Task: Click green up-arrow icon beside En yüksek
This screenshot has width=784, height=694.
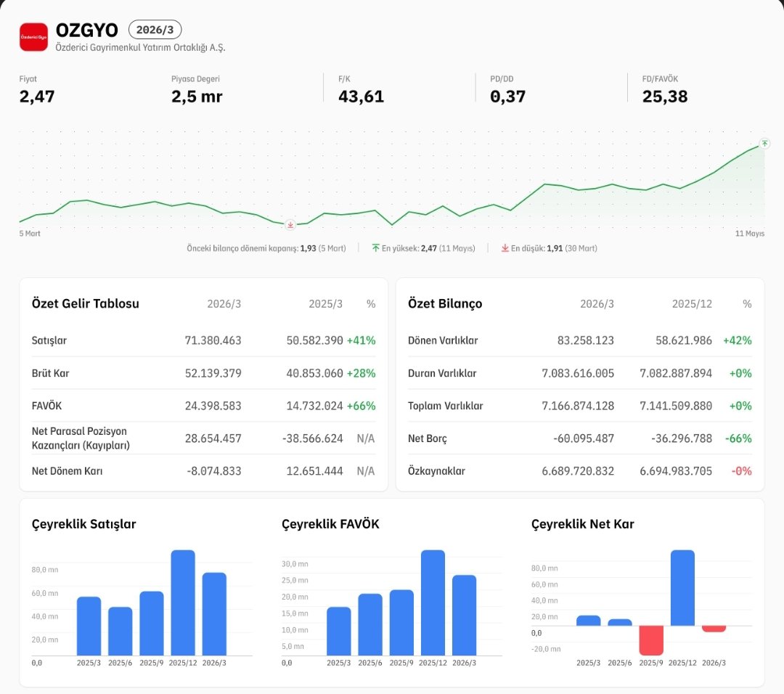Action: point(375,248)
